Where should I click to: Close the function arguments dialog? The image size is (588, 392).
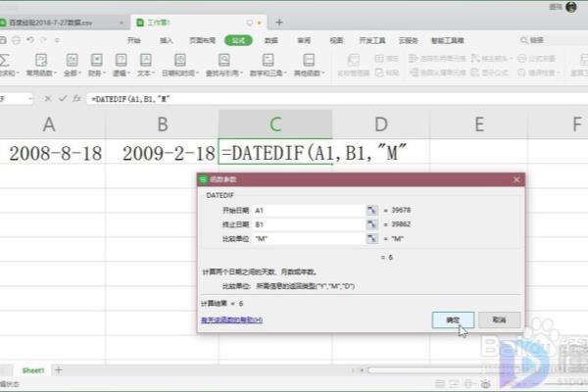click(516, 179)
